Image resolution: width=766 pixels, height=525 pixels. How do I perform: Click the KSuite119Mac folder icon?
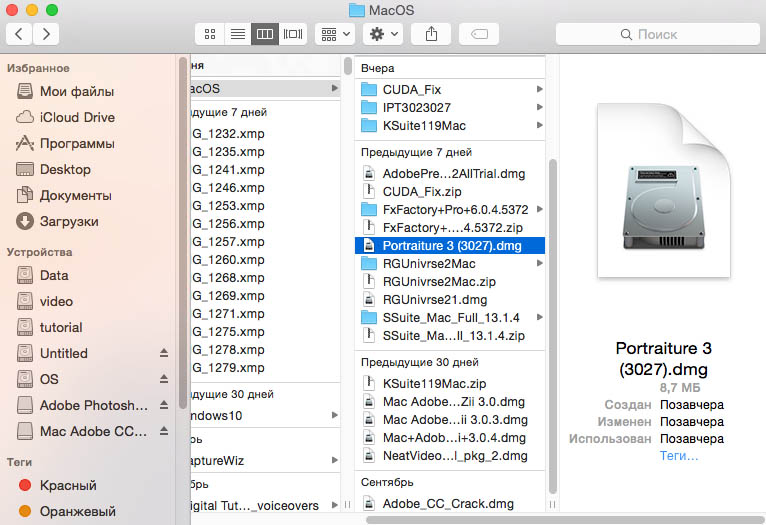point(369,126)
